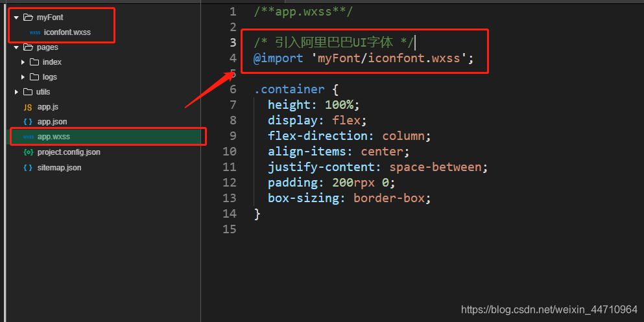
Task: Click line number 15 in the gutter
Action: [229, 229]
